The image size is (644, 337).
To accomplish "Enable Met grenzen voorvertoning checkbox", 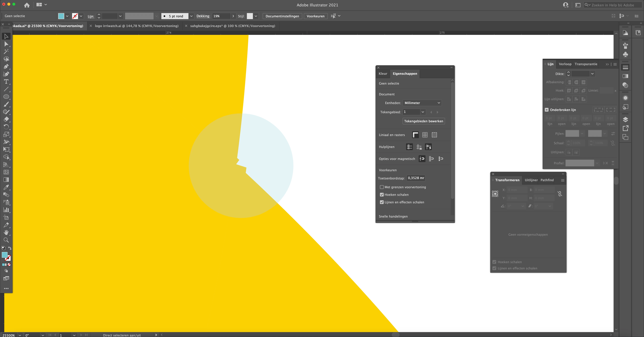I will (381, 187).
